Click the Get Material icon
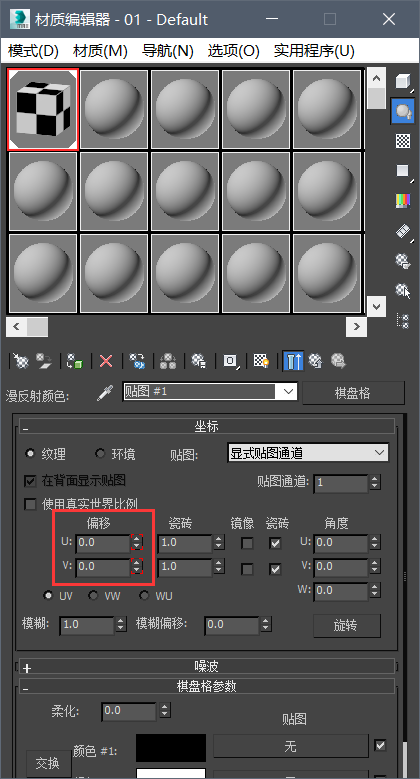 tap(20, 361)
